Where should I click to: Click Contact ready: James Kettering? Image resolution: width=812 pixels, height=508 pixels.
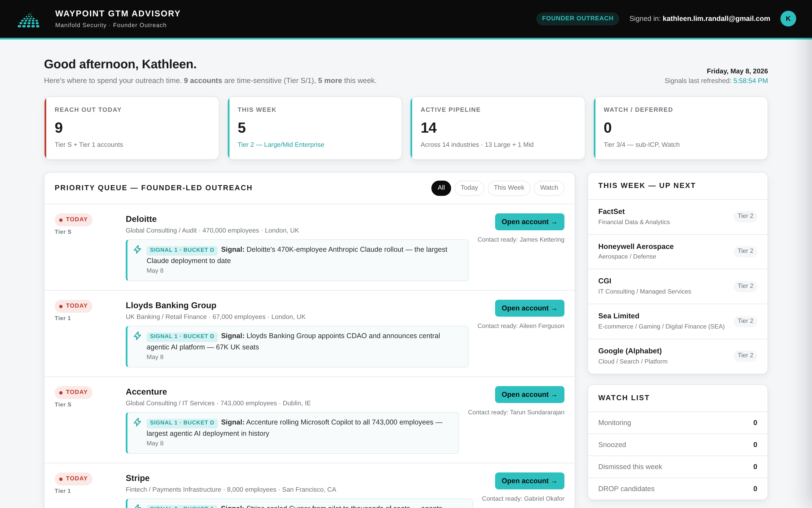click(521, 240)
